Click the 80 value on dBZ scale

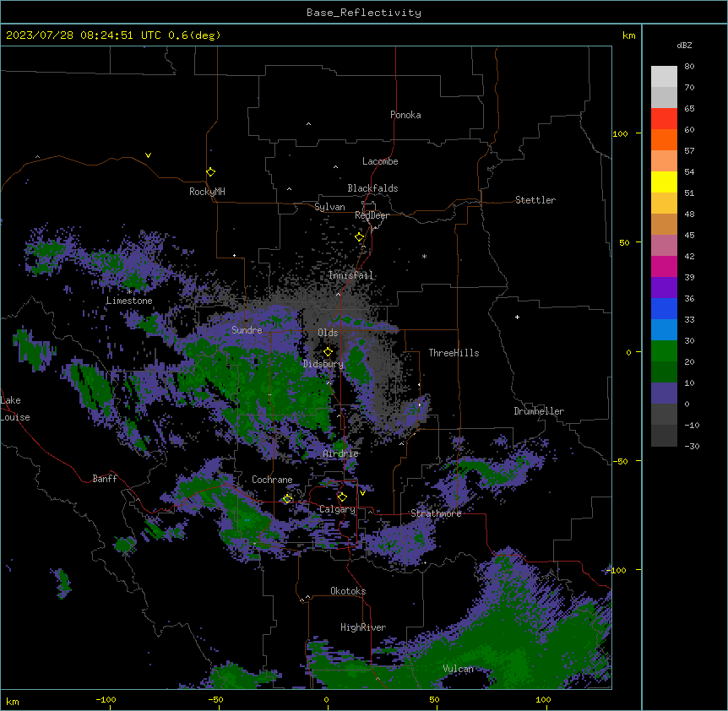(x=689, y=67)
